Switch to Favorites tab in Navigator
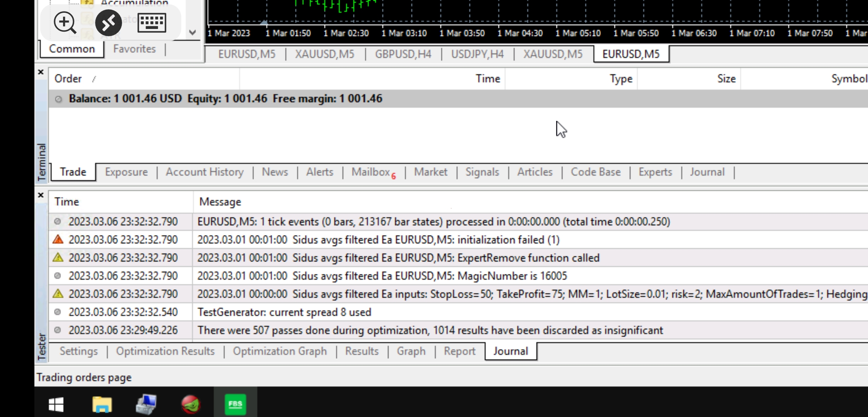The image size is (868, 417). (134, 49)
